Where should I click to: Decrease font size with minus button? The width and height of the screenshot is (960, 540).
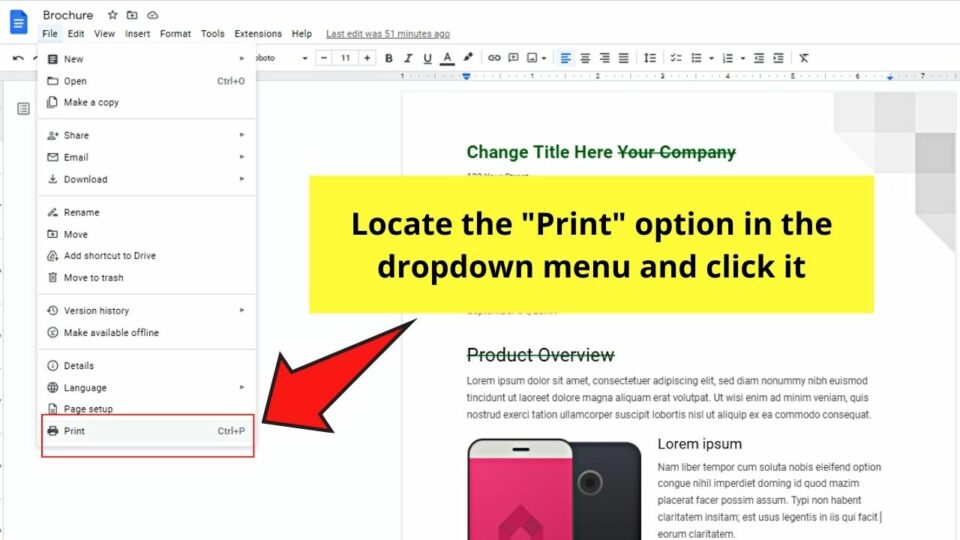point(324,58)
